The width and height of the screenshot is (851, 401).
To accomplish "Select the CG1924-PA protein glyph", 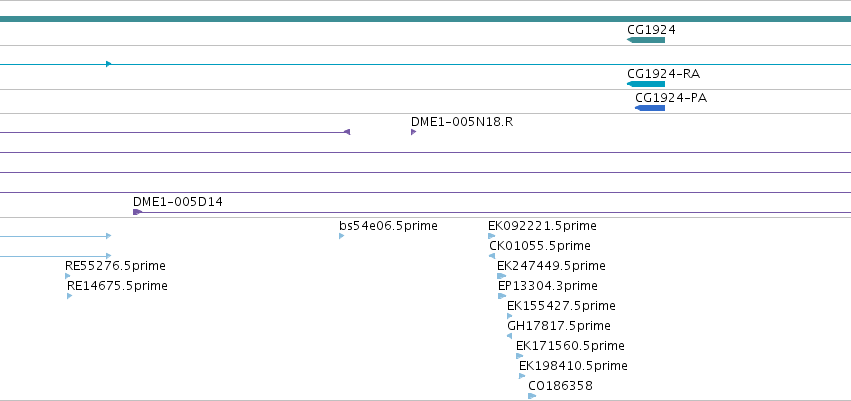I will click(x=650, y=108).
